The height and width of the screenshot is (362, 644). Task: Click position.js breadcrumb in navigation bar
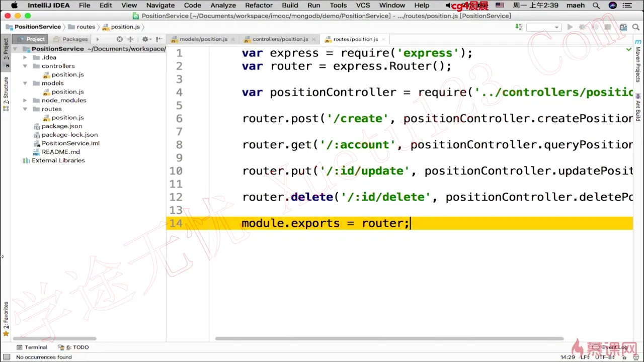tap(121, 27)
